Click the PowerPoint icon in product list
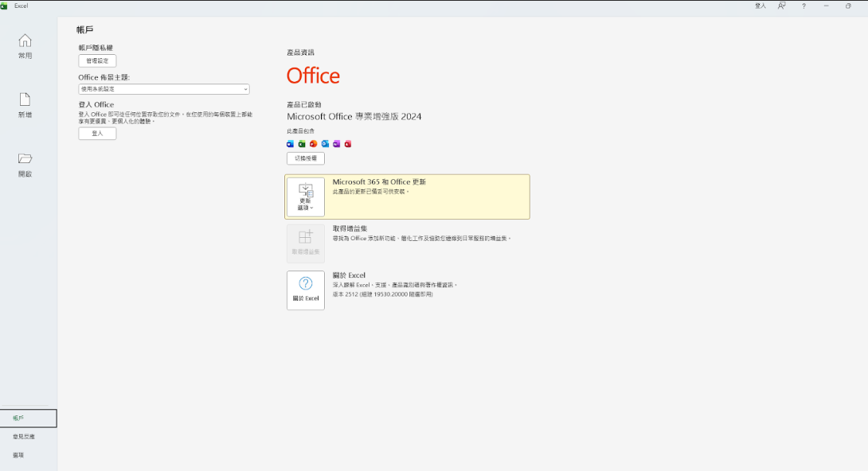This screenshot has height=471, width=868. pyautogui.click(x=314, y=144)
